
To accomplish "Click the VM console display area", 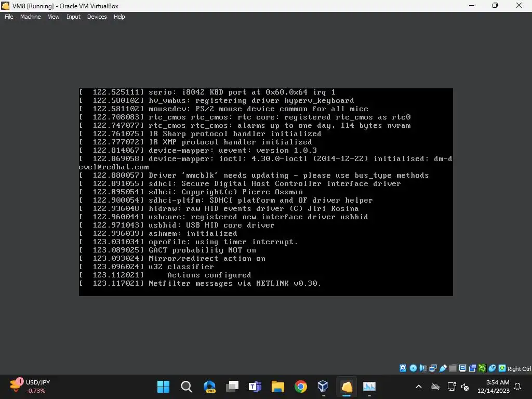I will 265,192.
